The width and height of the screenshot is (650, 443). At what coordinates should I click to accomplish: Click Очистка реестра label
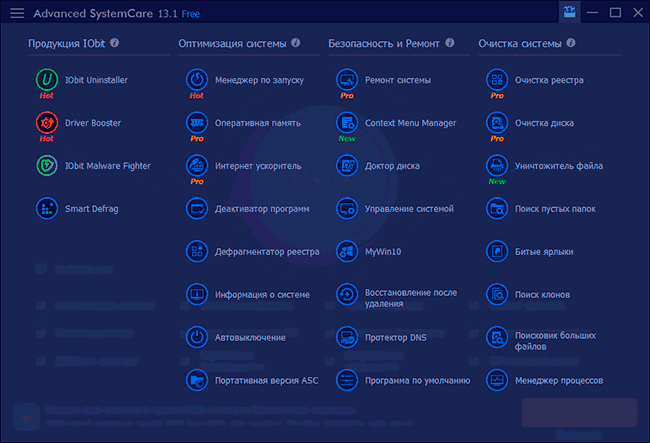549,80
